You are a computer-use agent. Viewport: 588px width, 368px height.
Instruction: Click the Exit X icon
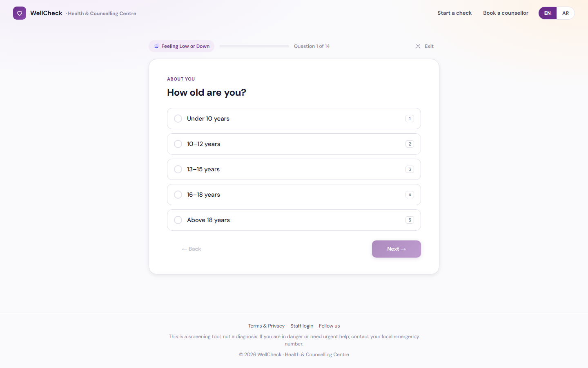pos(418,46)
